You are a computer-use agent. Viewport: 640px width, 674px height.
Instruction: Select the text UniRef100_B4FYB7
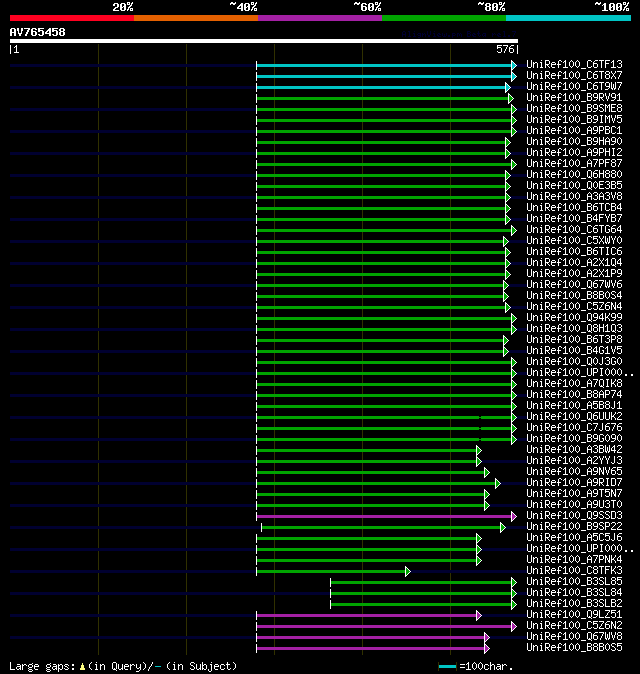[574, 218]
